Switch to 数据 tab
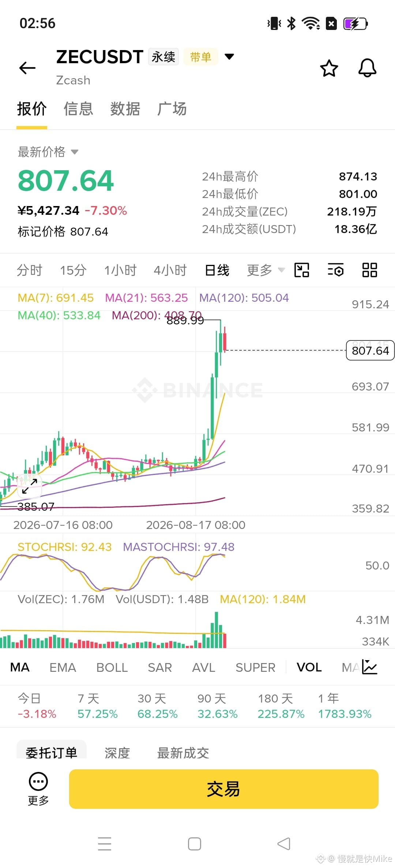The width and height of the screenshot is (395, 868). point(125,109)
